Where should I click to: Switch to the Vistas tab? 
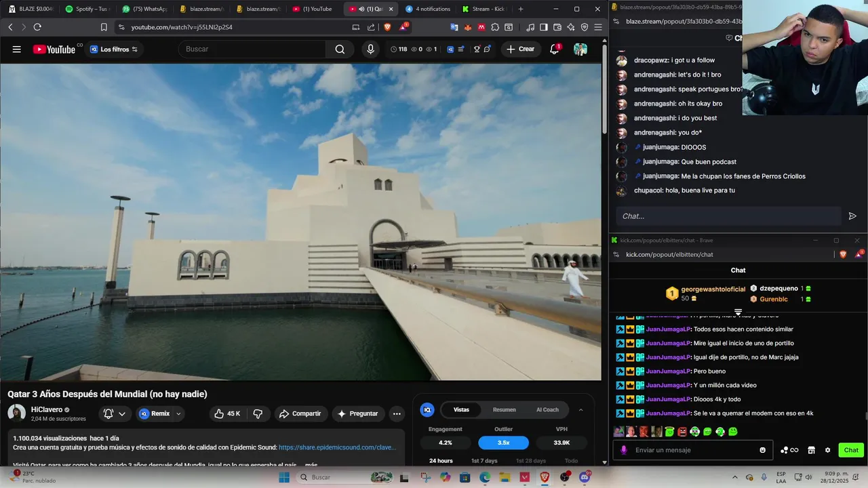coord(461,409)
